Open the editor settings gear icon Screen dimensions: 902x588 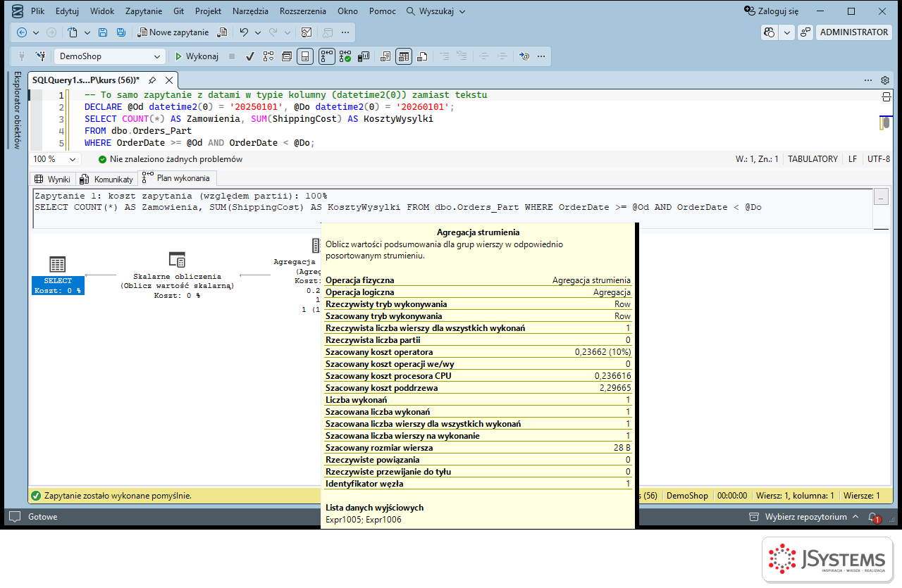coord(886,80)
